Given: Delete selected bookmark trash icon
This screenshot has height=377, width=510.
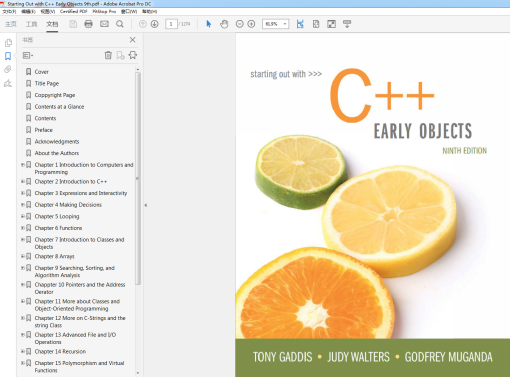Looking at the screenshot, I should [x=108, y=55].
